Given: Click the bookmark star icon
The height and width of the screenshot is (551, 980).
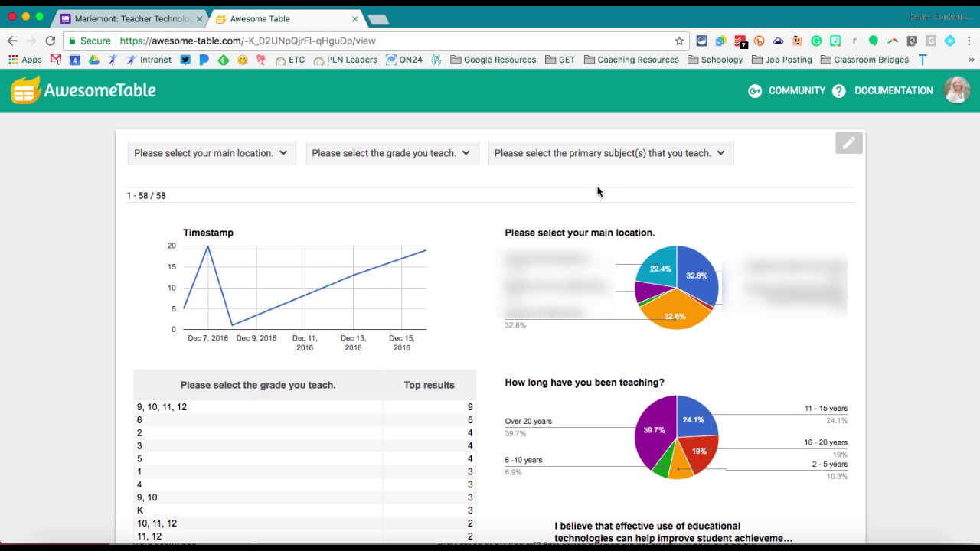Looking at the screenshot, I should point(679,41).
